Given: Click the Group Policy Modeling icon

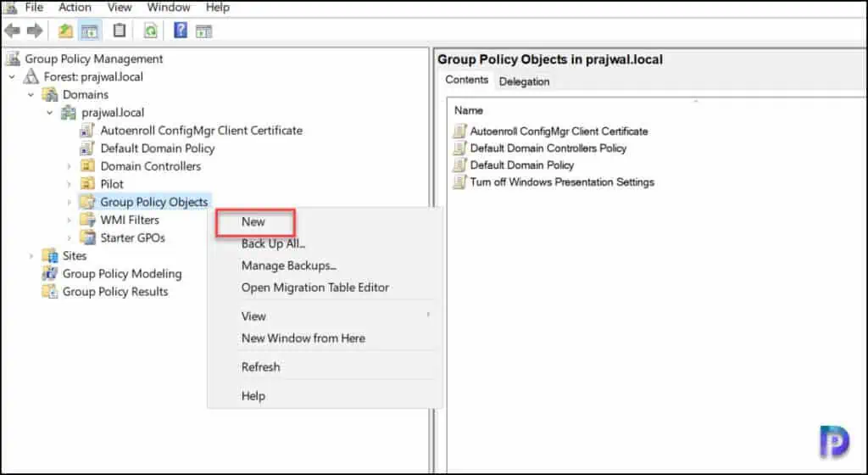Looking at the screenshot, I should pos(50,273).
